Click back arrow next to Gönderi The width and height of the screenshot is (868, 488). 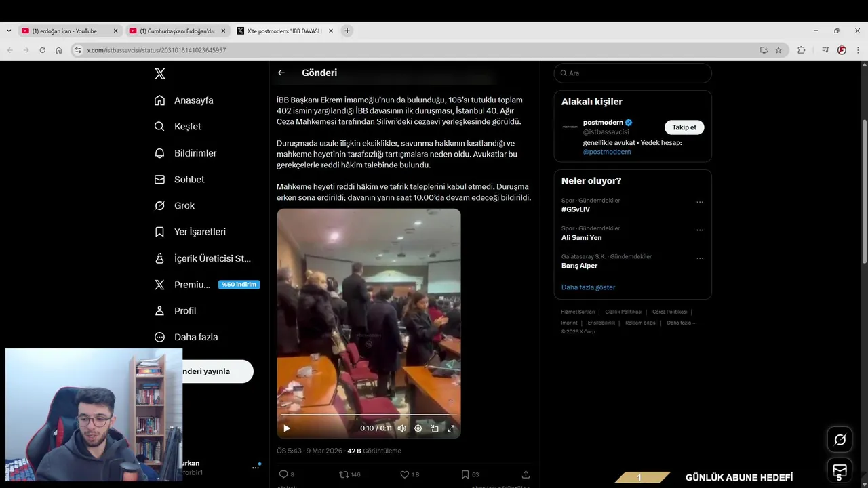[281, 73]
